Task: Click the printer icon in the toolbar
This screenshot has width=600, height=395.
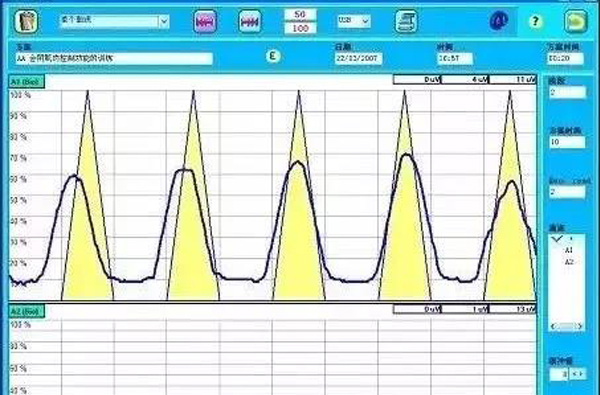Action: coord(406,21)
